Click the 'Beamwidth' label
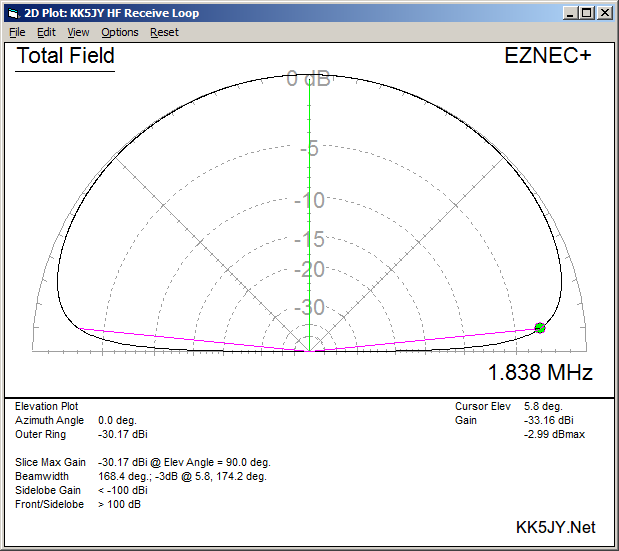This screenshot has width=619, height=551. 42,476
